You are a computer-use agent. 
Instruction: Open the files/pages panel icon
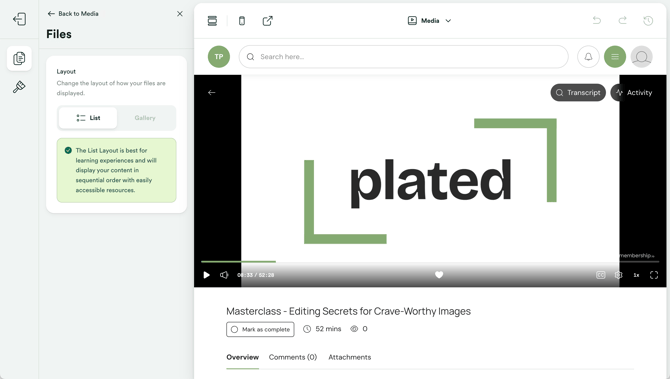[x=19, y=58]
